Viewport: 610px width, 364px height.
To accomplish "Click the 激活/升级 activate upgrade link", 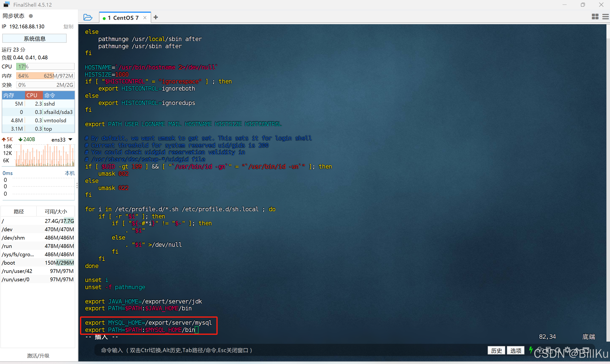I will [x=38, y=355].
